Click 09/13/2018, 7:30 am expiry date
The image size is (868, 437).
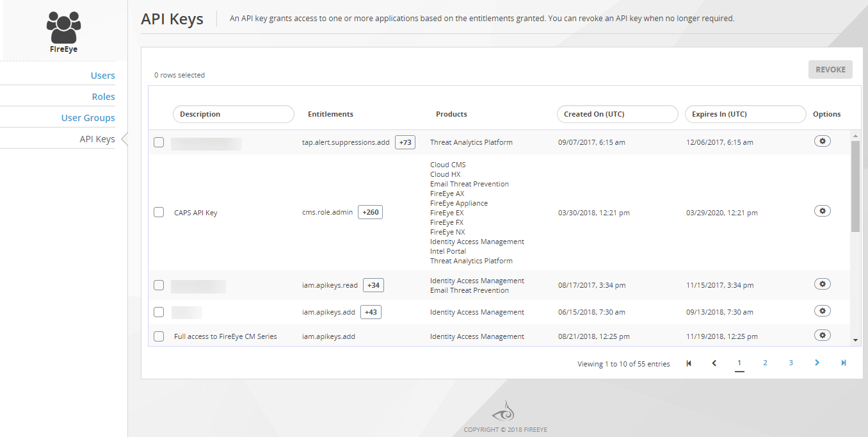click(x=719, y=312)
